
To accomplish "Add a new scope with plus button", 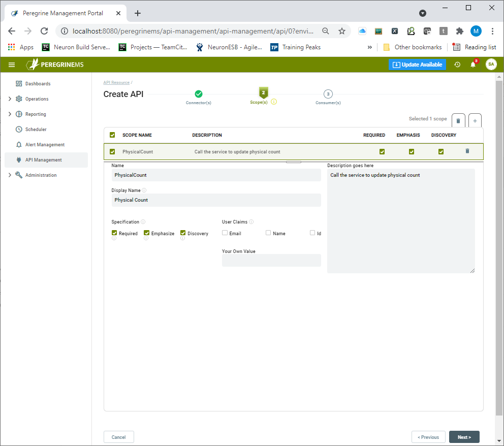I will click(x=475, y=121).
